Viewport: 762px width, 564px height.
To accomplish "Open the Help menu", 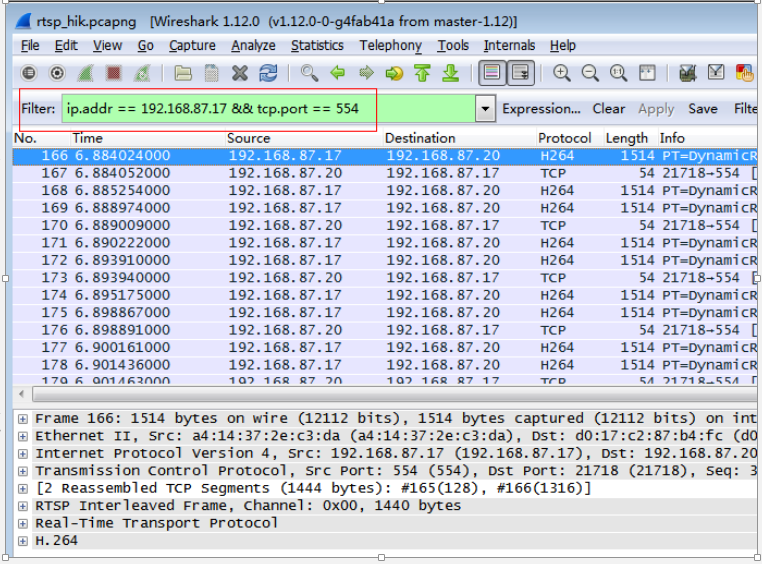I will pos(563,46).
